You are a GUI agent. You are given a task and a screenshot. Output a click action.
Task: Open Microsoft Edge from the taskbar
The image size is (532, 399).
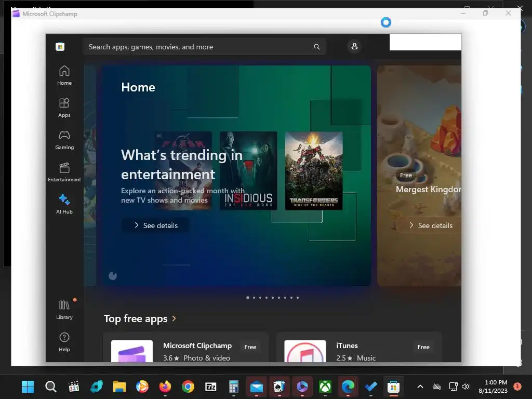(x=348, y=387)
